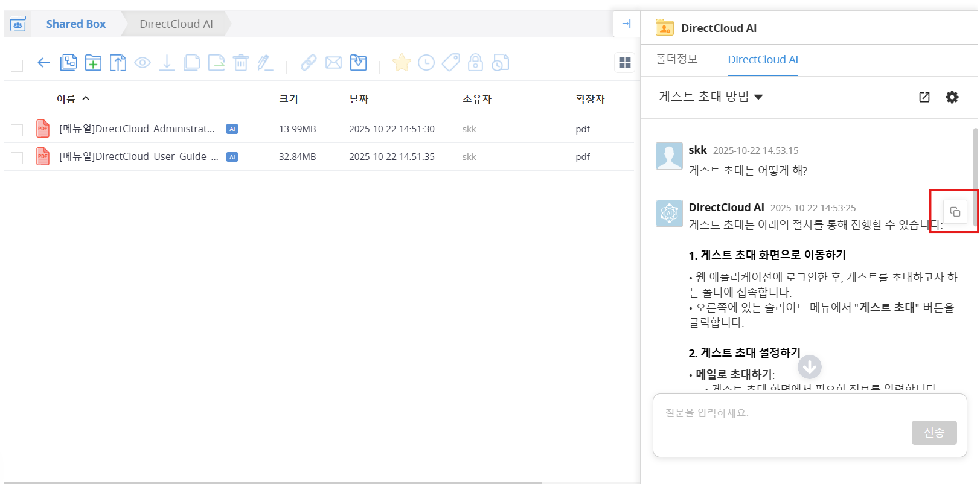This screenshot has height=484, width=980.
Task: Create a new folder with the plus icon
Action: pos(93,63)
